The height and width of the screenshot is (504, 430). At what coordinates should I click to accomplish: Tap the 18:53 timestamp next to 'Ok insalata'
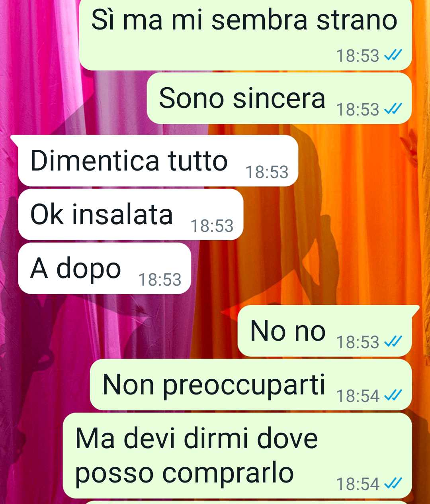click(212, 226)
